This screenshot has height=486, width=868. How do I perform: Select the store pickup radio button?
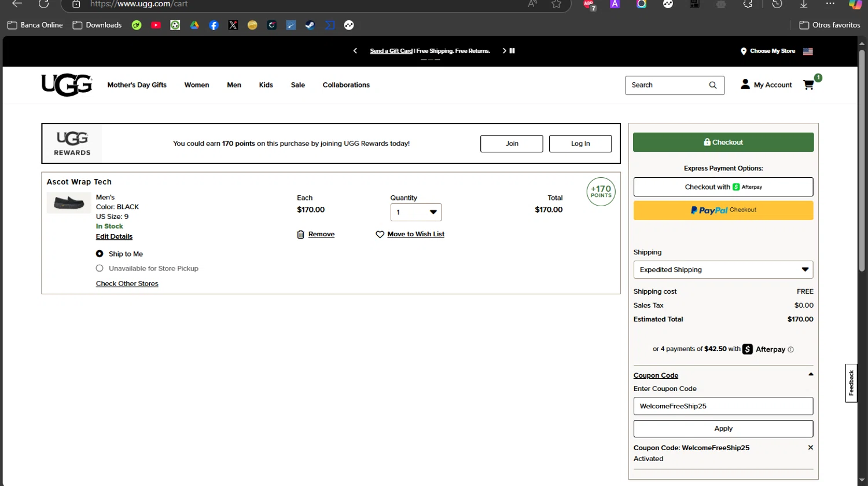tap(100, 268)
